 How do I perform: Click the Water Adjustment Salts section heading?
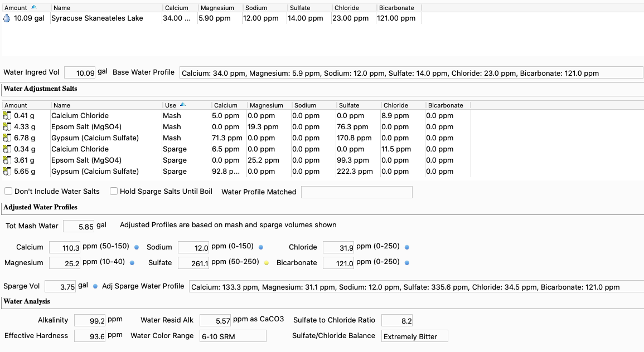[40, 88]
